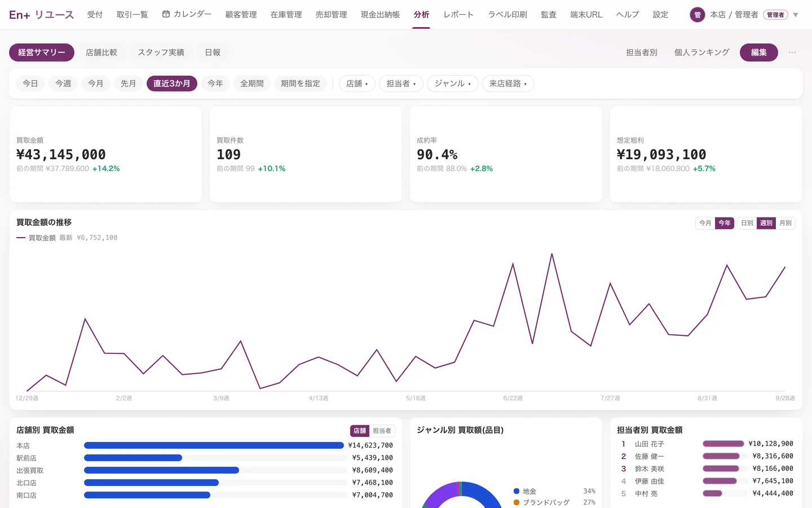Go to 顧客管理 page
Image resolution: width=812 pixels, height=508 pixels.
coord(241,15)
